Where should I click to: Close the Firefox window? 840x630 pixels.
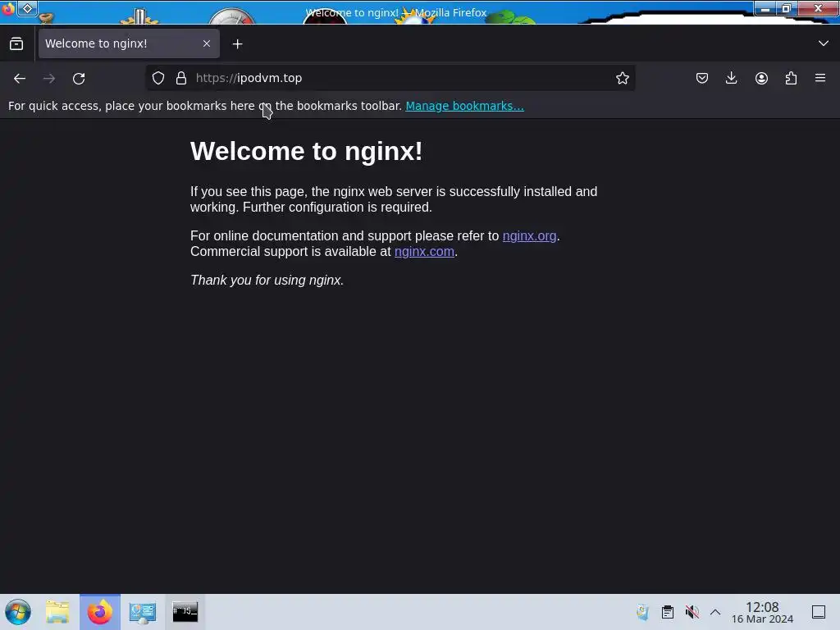point(818,8)
